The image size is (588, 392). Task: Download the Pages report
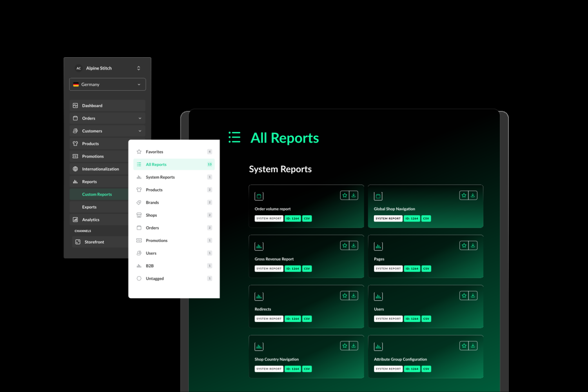(473, 245)
